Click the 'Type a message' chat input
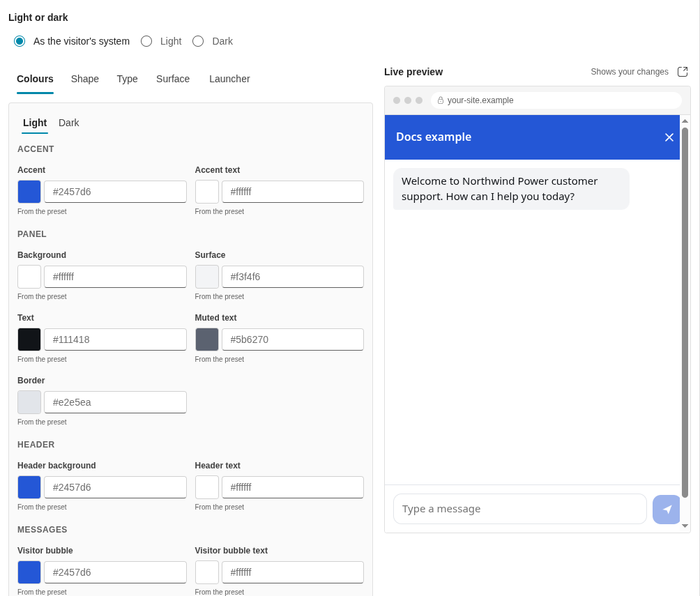Image resolution: width=700 pixels, height=596 pixels. (x=520, y=509)
